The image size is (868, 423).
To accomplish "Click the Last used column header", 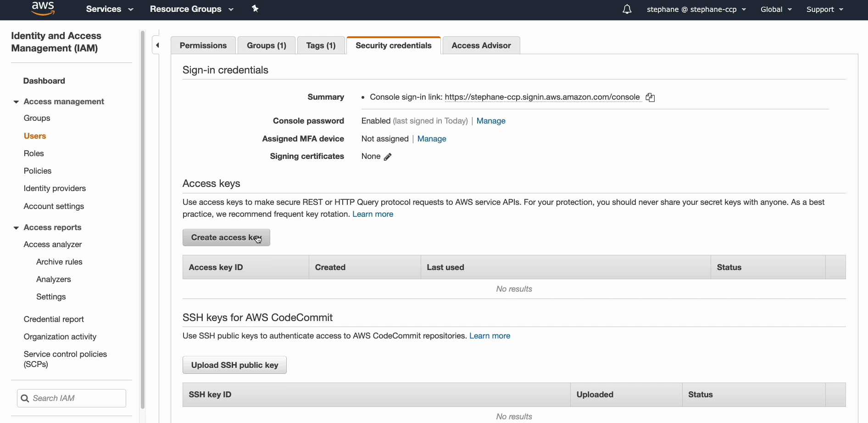I will 566,267.
